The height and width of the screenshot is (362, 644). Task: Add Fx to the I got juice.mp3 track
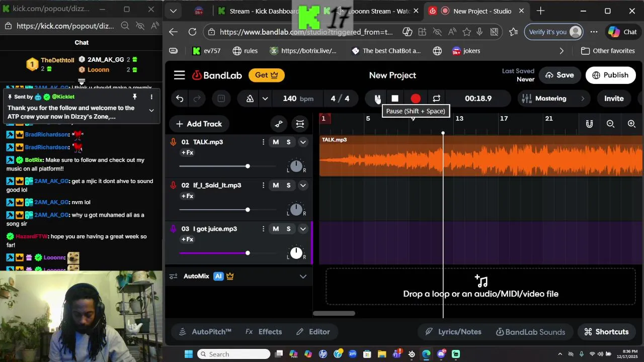coord(187,239)
